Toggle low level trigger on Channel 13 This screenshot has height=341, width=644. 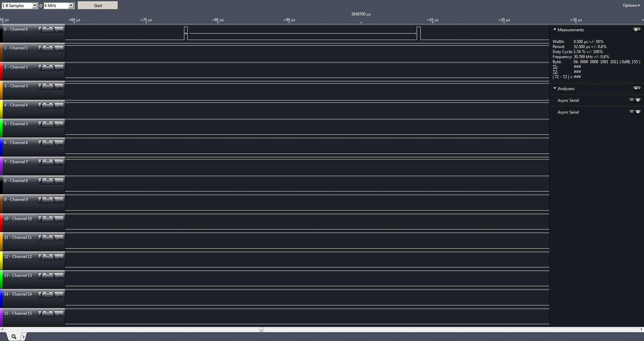pos(60,276)
